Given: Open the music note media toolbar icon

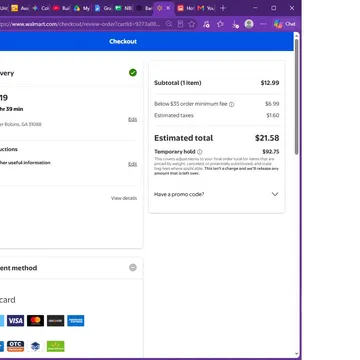Looking at the screenshot, I should 206,24.
